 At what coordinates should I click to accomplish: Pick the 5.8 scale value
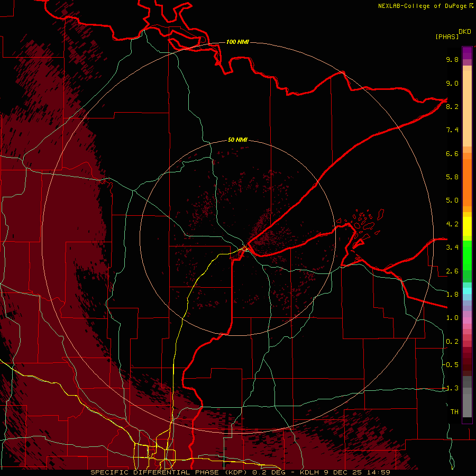tap(452, 177)
